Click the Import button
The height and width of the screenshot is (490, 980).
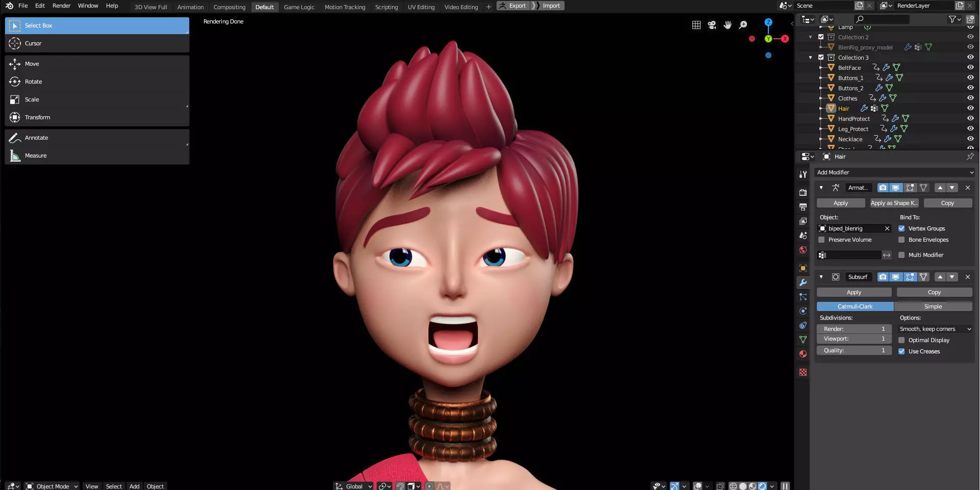(548, 6)
